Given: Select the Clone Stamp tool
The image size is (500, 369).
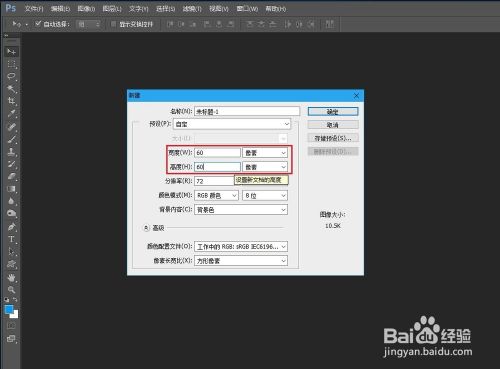Looking at the screenshot, I should click(11, 152).
